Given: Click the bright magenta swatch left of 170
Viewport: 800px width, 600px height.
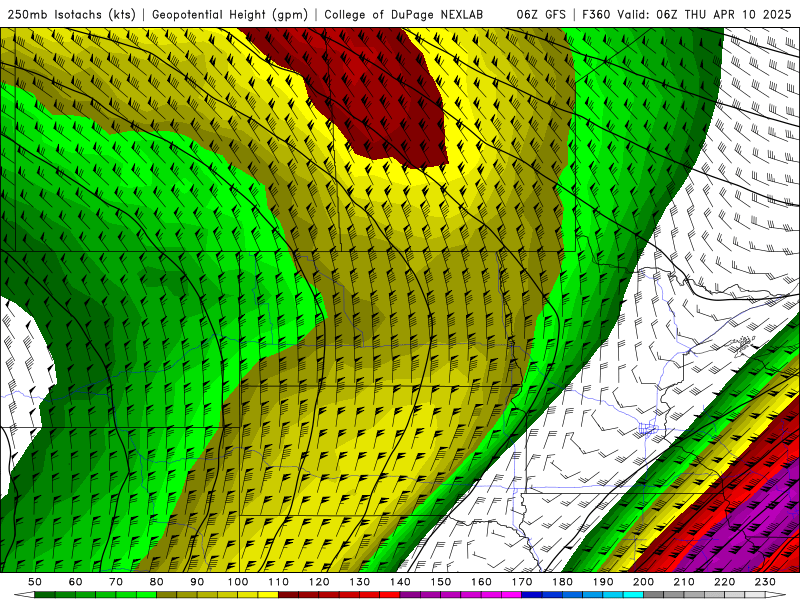Looking at the screenshot, I should click(x=512, y=595).
